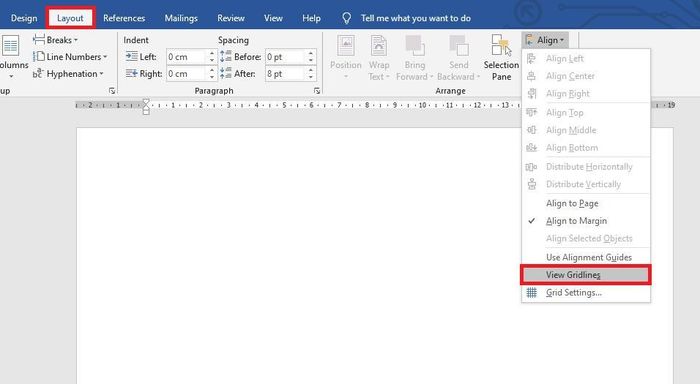Click the Spacing Before value field
This screenshot has width=700, height=384.
285,57
